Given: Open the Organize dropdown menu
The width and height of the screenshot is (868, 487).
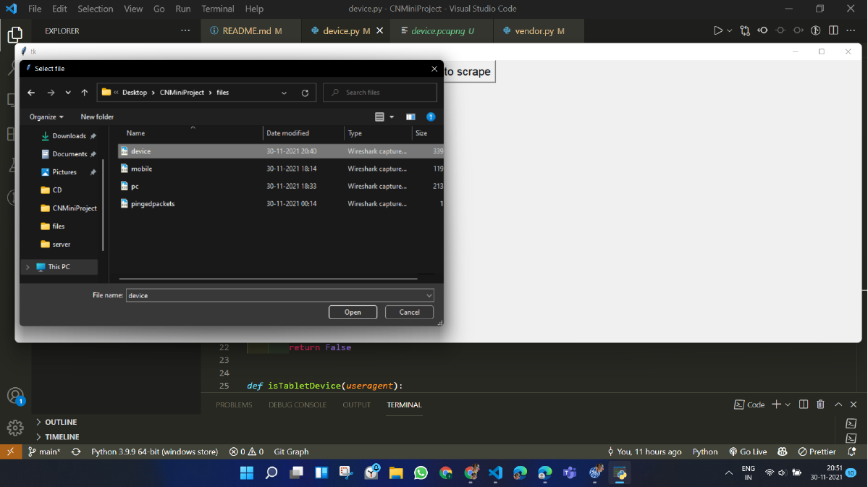Looking at the screenshot, I should coord(46,117).
